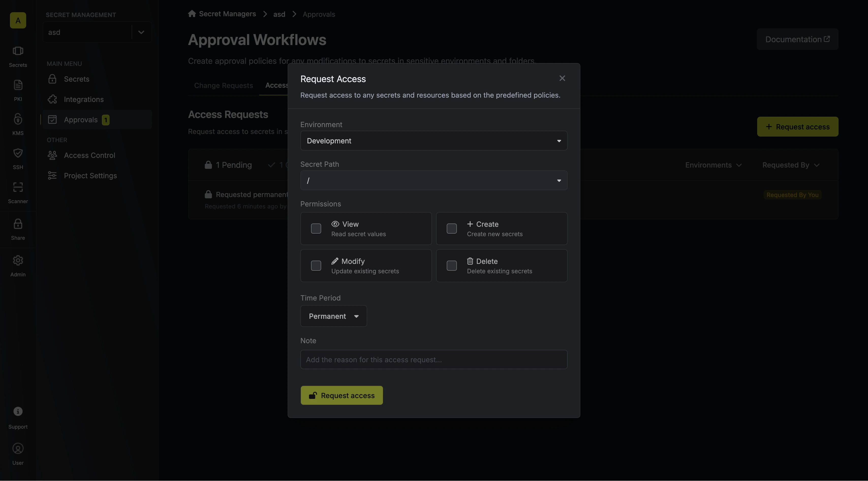Open the Time Period Permanent dropdown
The height and width of the screenshot is (481, 868).
[334, 316]
